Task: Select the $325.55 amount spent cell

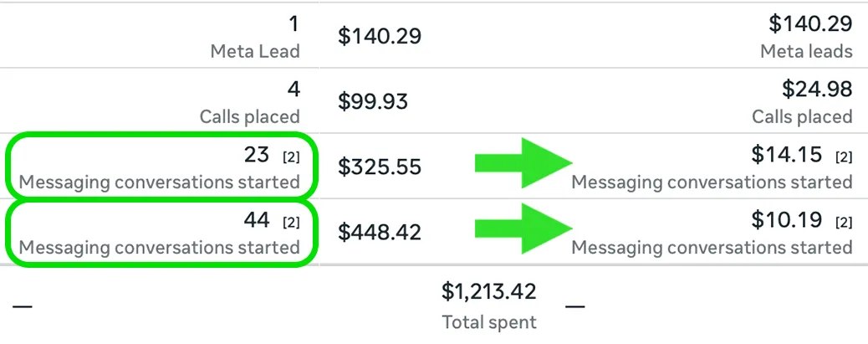Action: [x=379, y=167]
